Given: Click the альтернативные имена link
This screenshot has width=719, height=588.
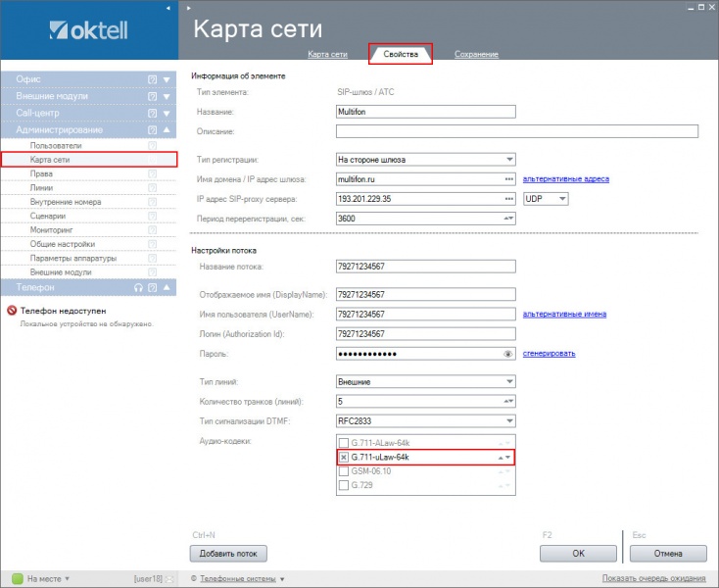Looking at the screenshot, I should [564, 315].
